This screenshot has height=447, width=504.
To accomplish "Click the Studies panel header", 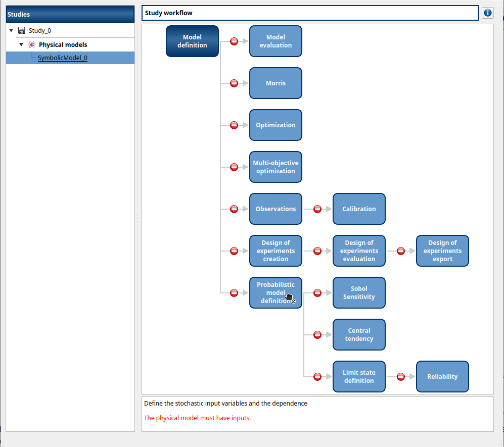I will (70, 14).
